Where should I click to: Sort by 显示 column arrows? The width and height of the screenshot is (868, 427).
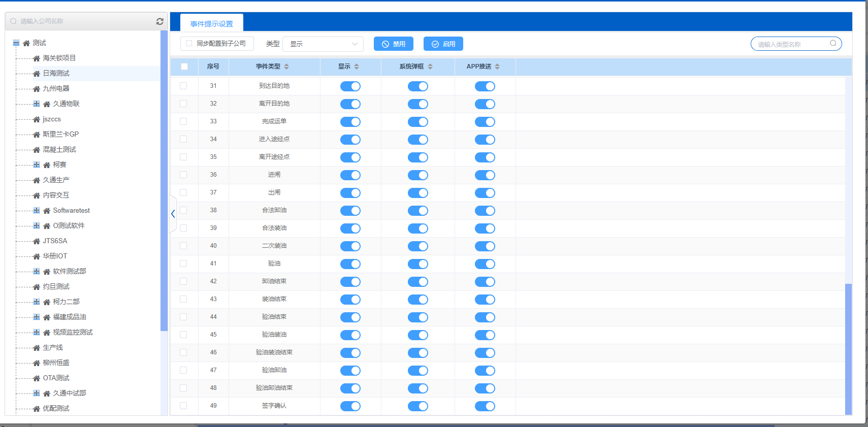coord(357,67)
